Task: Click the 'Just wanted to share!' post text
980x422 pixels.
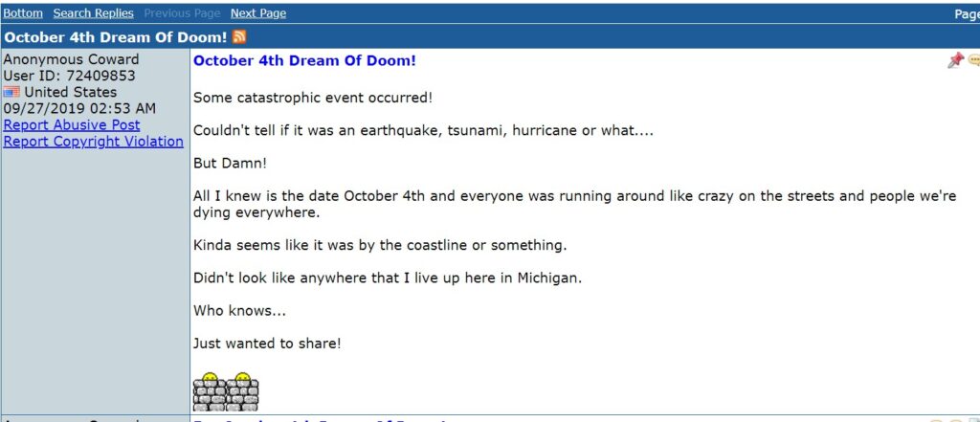Action: pyautogui.click(x=268, y=344)
